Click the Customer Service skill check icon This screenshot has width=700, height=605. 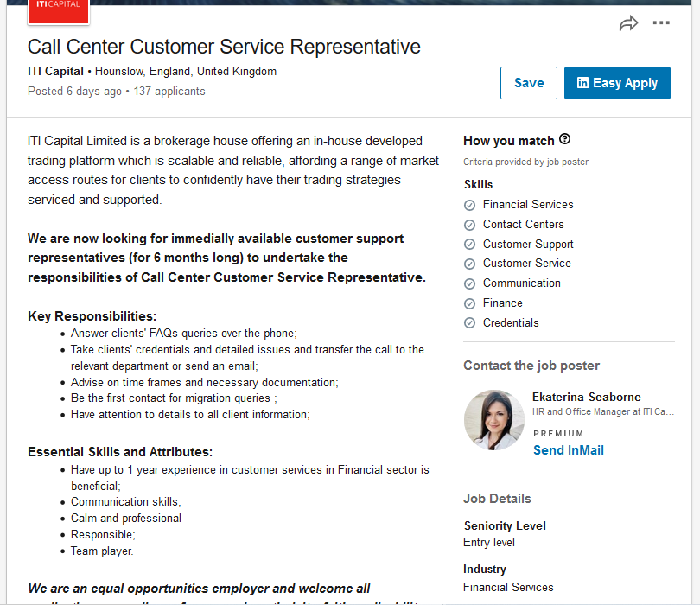(469, 264)
